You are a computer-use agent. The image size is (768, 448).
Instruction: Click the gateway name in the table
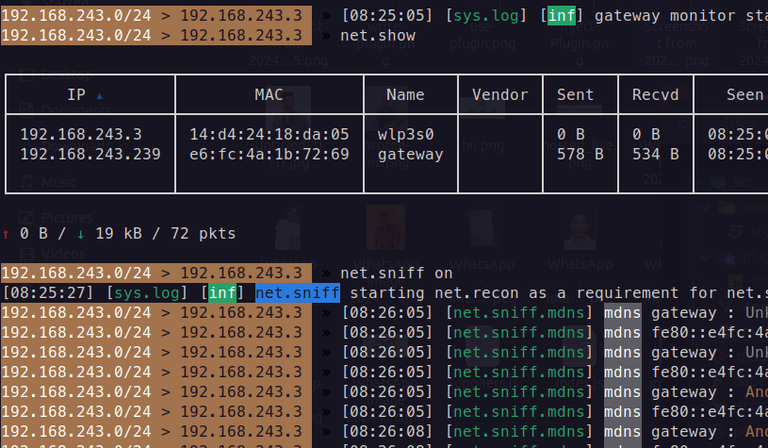(410, 155)
